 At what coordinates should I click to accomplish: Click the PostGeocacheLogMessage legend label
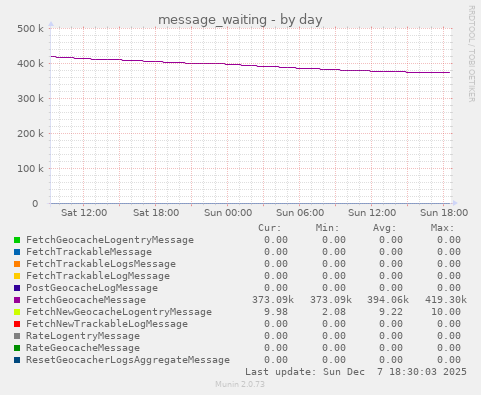92,288
